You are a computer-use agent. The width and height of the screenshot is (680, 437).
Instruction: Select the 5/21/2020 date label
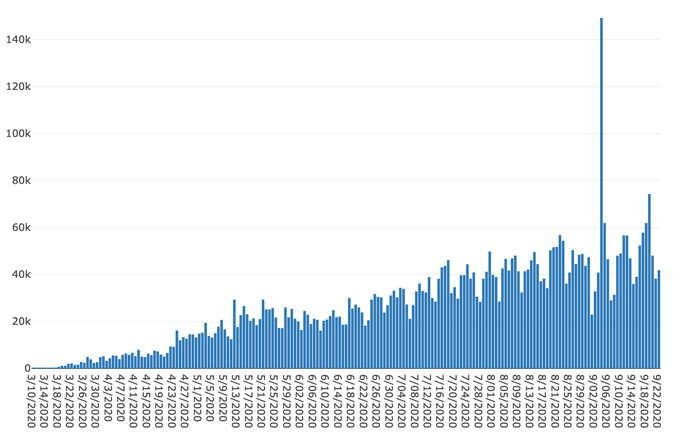262,400
